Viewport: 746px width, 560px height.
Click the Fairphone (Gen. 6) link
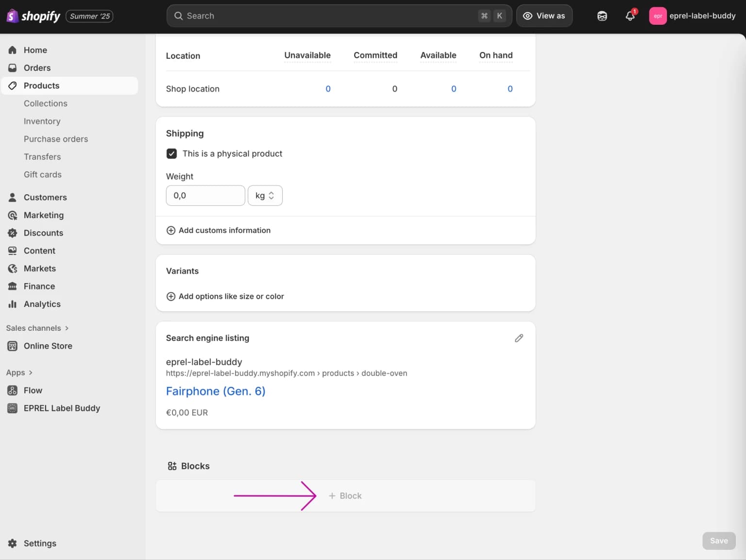click(216, 391)
